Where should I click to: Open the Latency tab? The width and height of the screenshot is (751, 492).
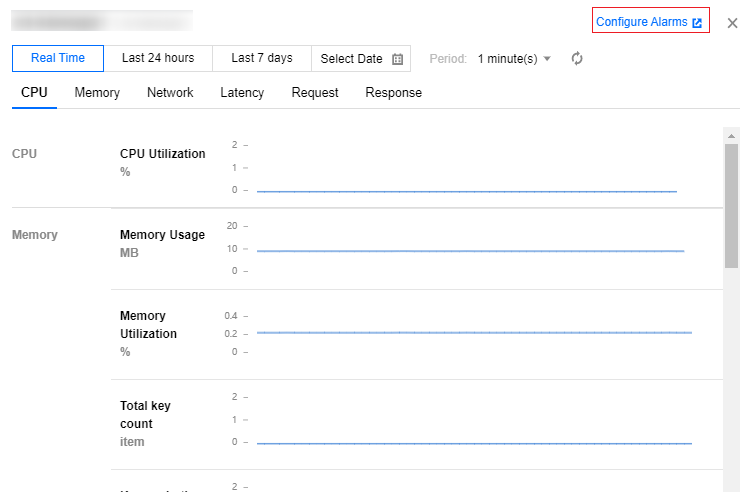(242, 93)
